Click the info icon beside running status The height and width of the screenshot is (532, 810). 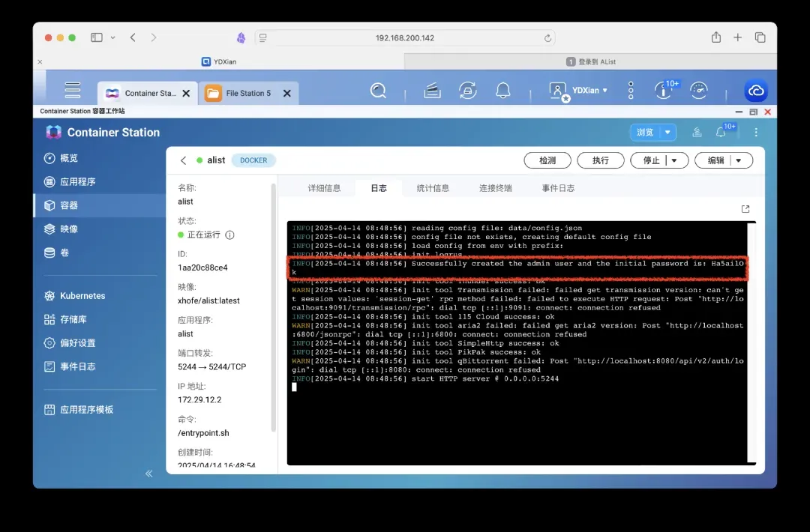(x=230, y=235)
